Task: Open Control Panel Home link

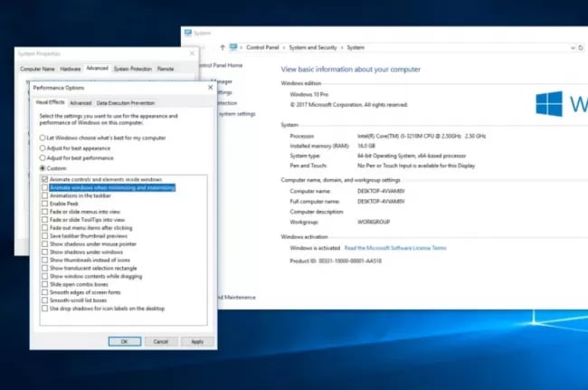Action: [222, 65]
